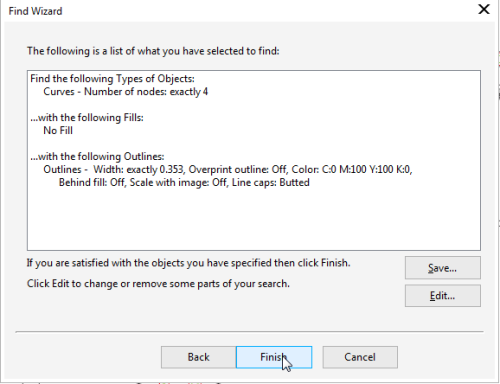Select the 'No Fill' entry

click(x=58, y=131)
